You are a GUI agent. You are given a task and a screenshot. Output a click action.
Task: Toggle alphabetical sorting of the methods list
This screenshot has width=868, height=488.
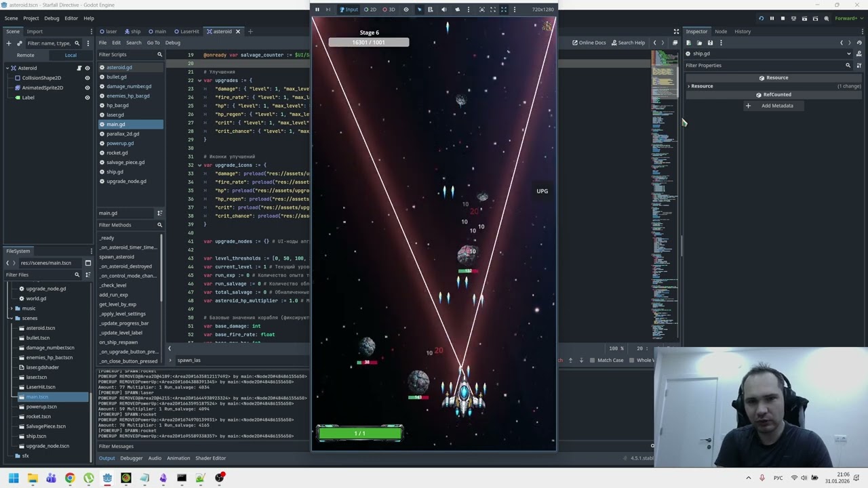[159, 213]
